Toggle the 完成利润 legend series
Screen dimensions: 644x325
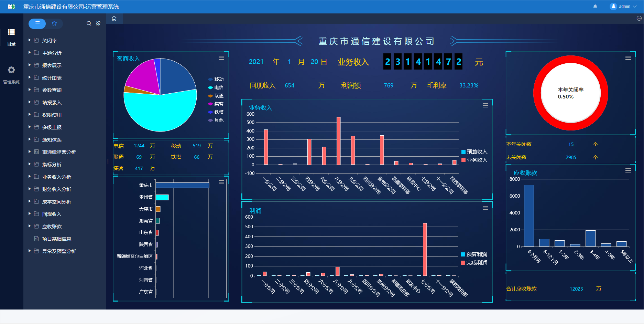click(474, 263)
